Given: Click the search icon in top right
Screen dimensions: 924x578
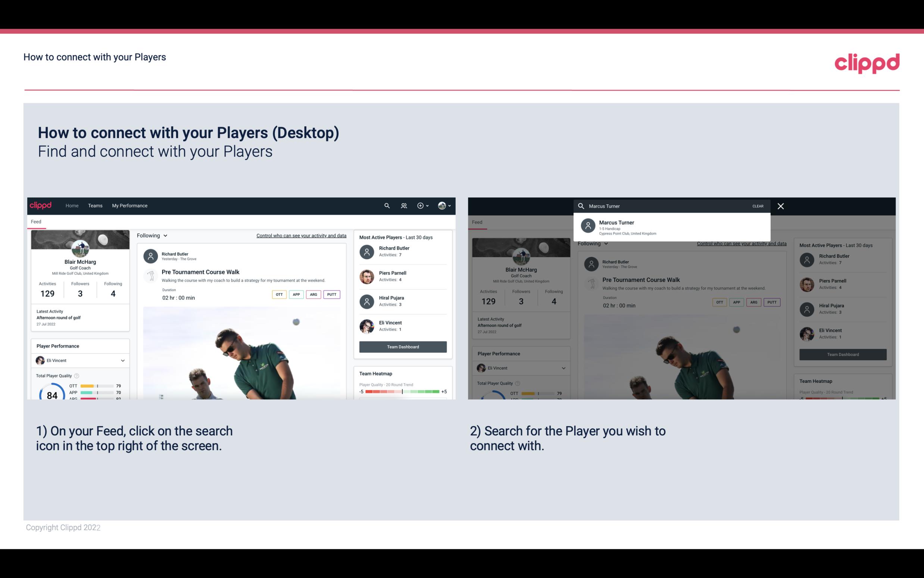Looking at the screenshot, I should coord(387,205).
